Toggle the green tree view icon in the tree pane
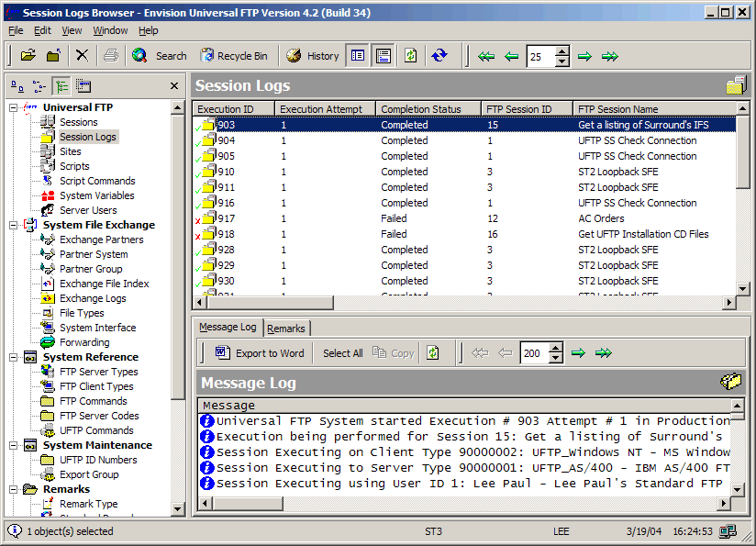This screenshot has width=756, height=546. pos(61,86)
